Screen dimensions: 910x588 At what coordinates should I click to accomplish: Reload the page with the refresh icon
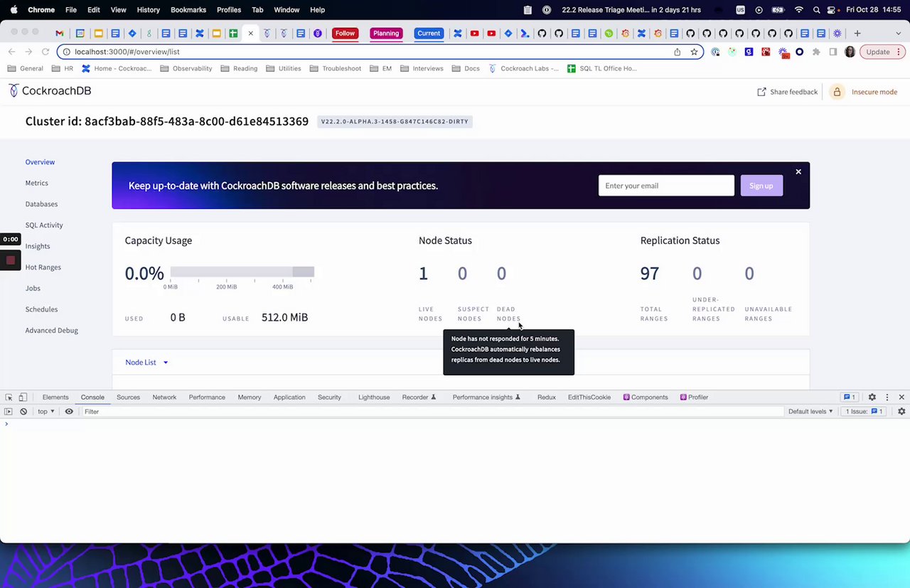pos(45,52)
